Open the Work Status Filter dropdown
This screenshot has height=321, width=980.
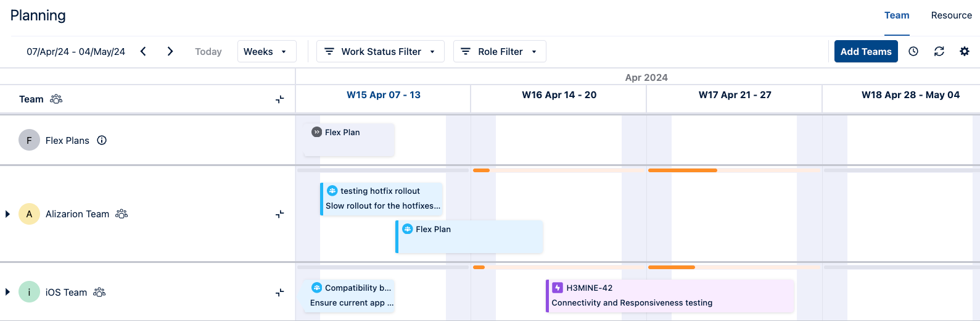click(x=381, y=52)
